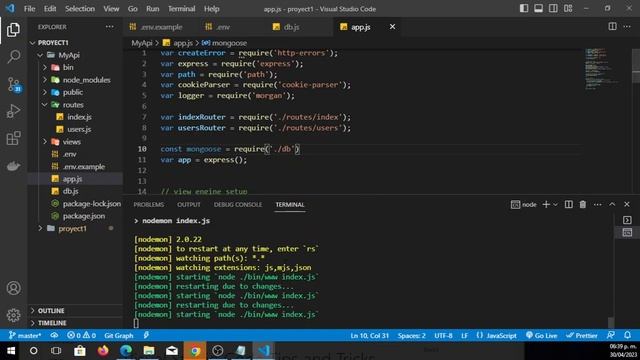Open the Terminal menu
This screenshot has width=640, height=360.
pos(182,9)
